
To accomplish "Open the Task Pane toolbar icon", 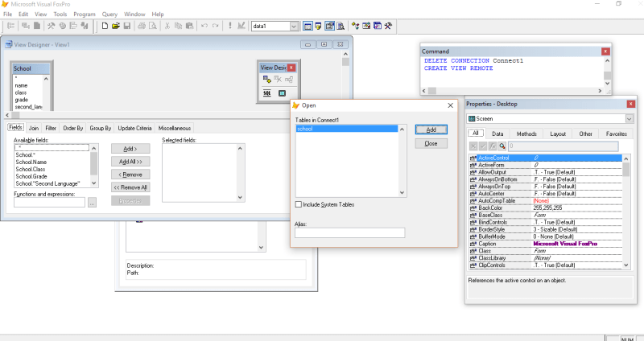I will [x=378, y=26].
